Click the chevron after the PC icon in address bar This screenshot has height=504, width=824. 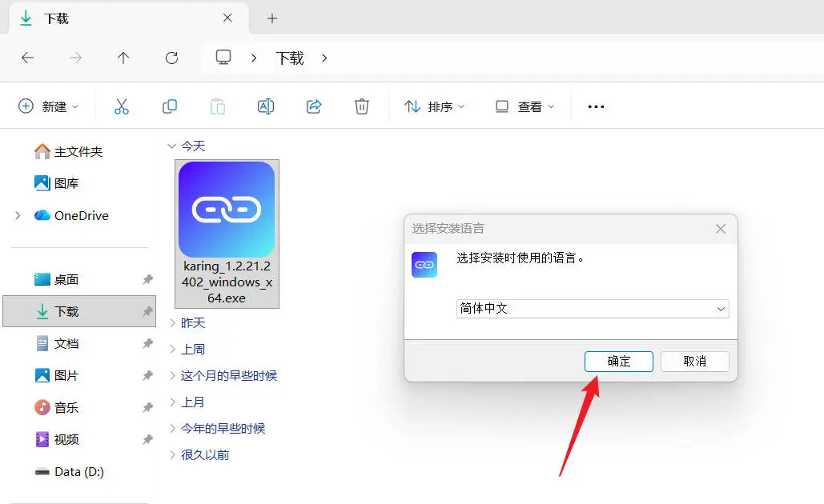click(254, 58)
